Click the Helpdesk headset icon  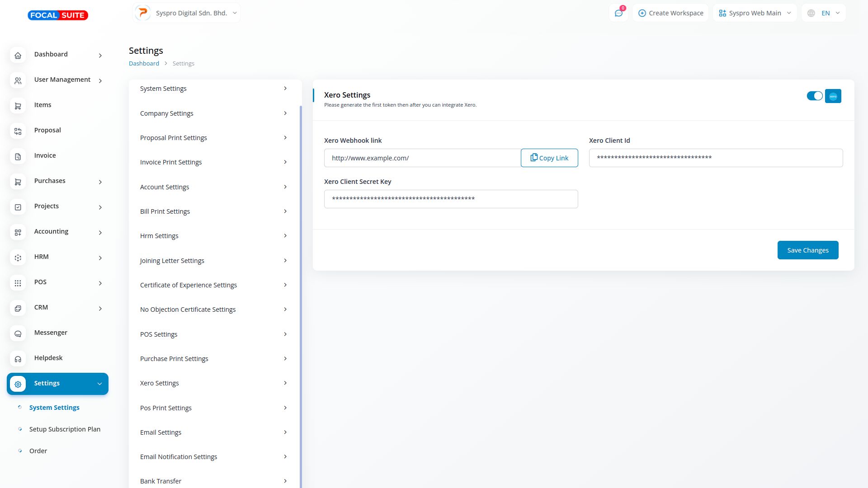coord(18,359)
